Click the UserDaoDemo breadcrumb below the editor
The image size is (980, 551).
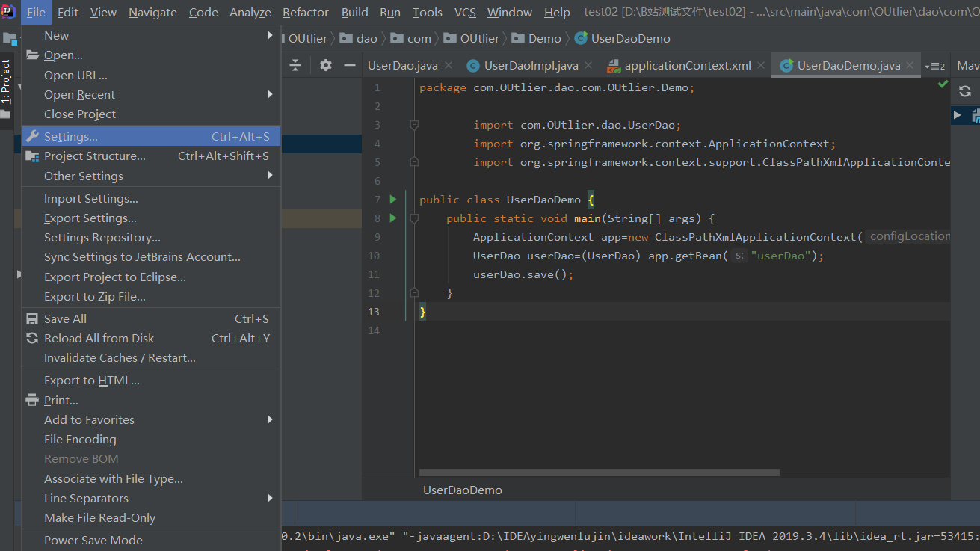[463, 490]
